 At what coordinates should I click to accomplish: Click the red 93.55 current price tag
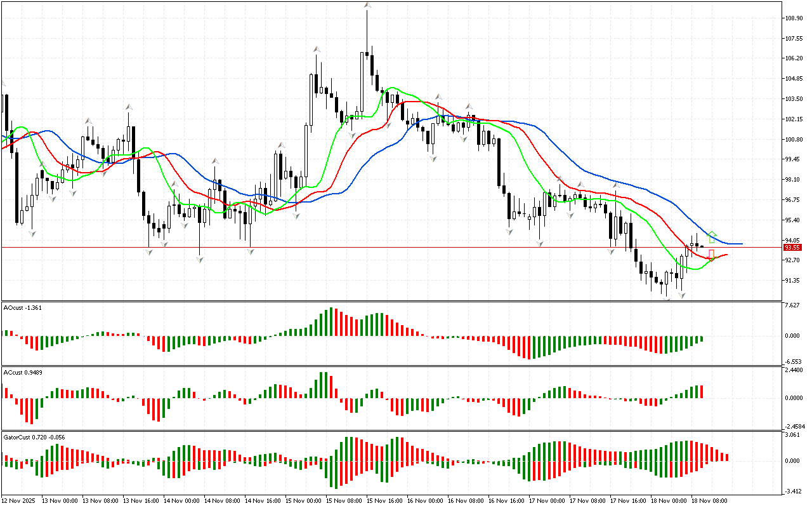792,248
